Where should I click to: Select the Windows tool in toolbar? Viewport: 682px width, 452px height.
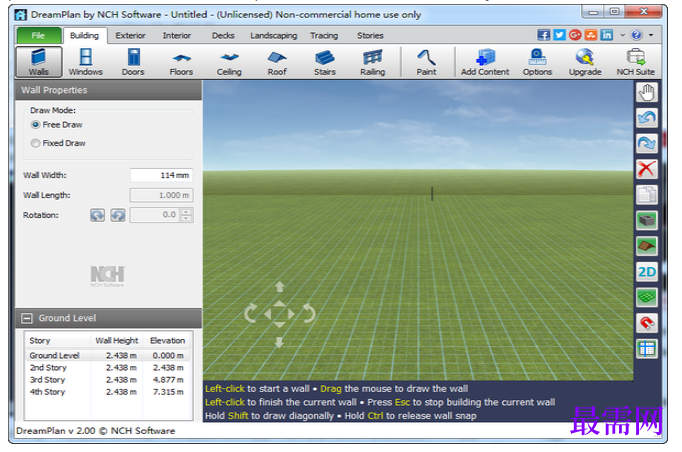86,62
